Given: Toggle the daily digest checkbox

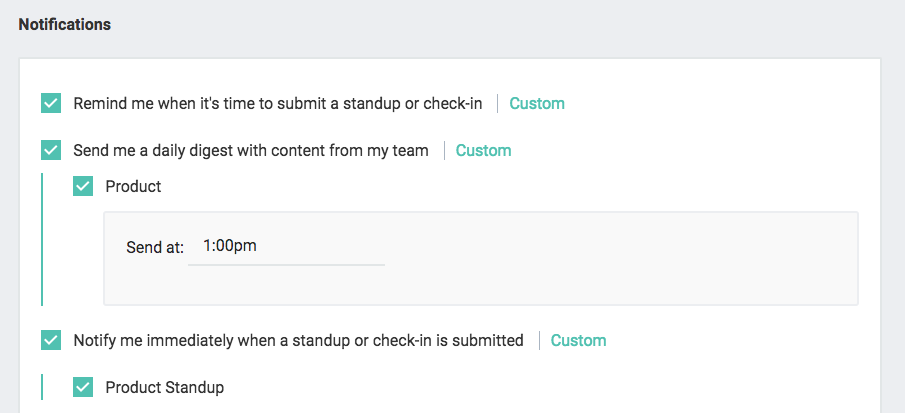Looking at the screenshot, I should pyautogui.click(x=51, y=151).
